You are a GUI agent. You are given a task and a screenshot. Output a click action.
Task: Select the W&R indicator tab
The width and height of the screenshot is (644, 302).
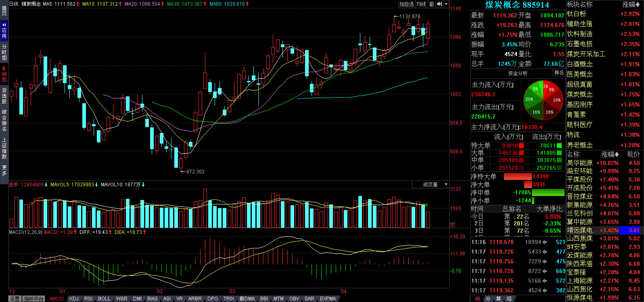click(121, 299)
